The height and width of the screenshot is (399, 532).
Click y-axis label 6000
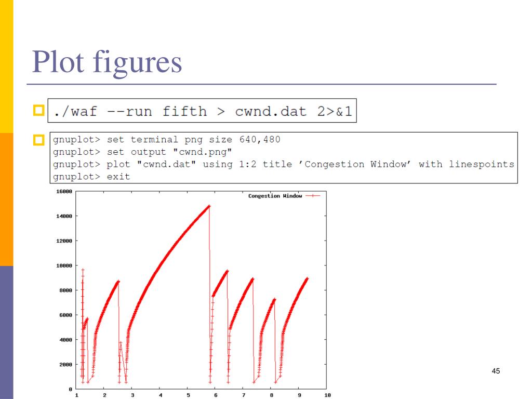66,315
